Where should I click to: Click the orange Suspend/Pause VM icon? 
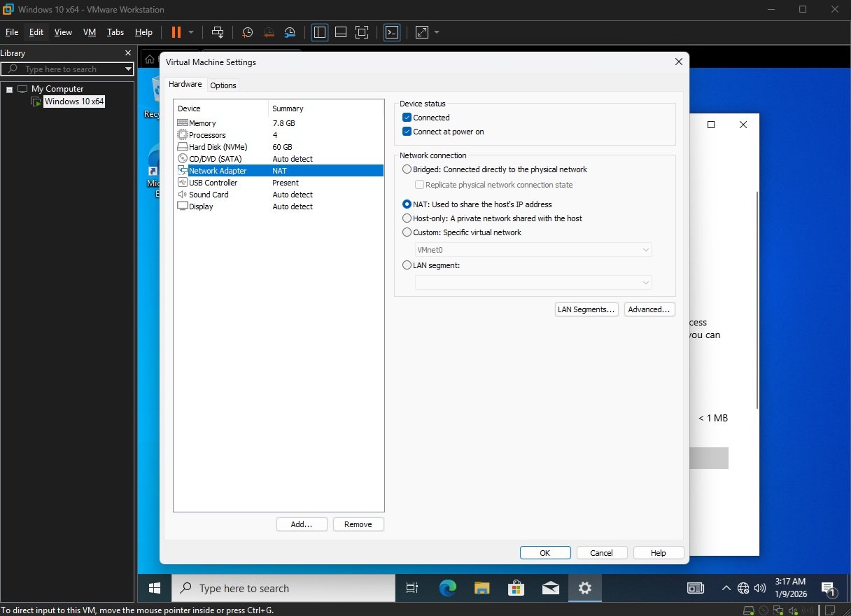pos(176,32)
